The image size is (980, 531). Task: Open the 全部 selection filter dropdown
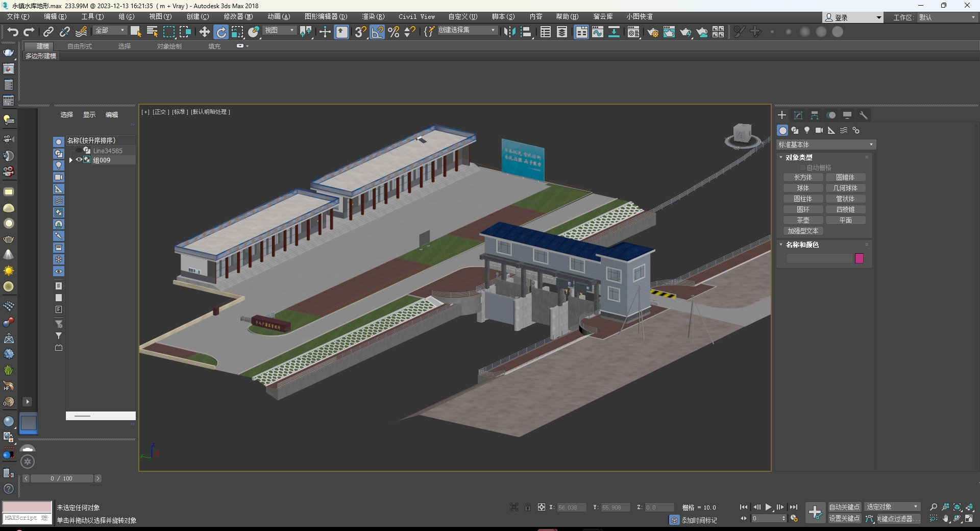(110, 31)
